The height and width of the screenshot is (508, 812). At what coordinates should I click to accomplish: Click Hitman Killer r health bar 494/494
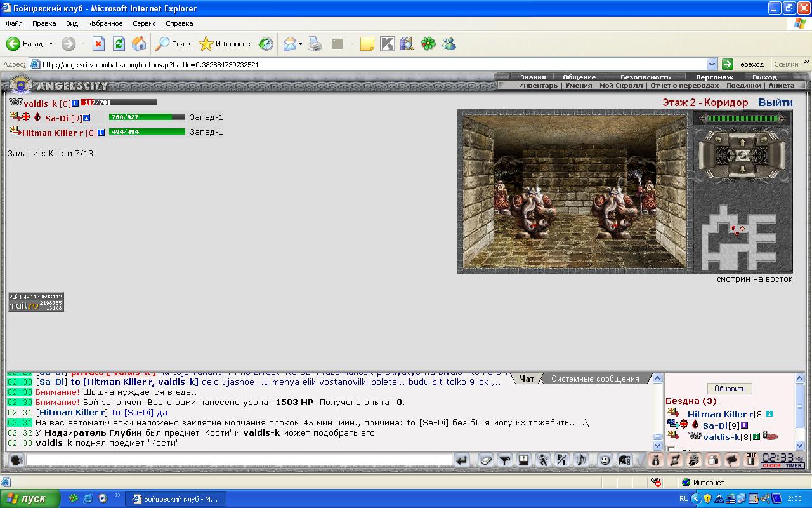[147, 131]
